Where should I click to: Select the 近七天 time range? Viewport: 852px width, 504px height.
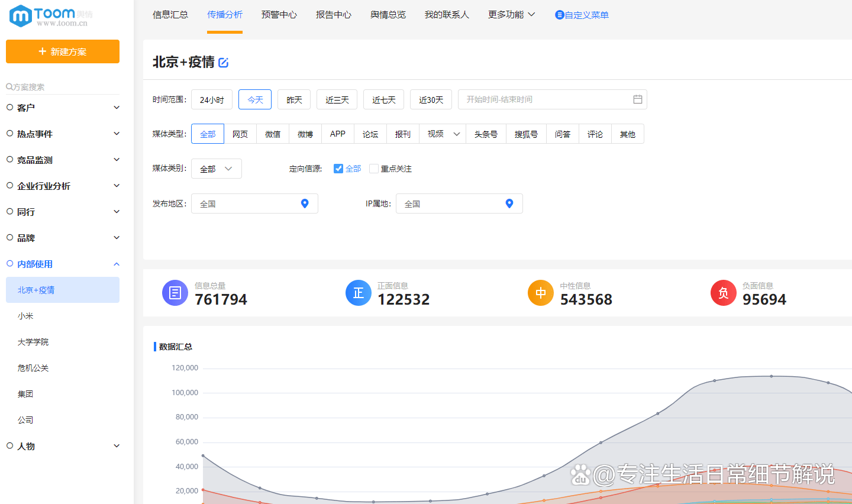[x=383, y=99]
